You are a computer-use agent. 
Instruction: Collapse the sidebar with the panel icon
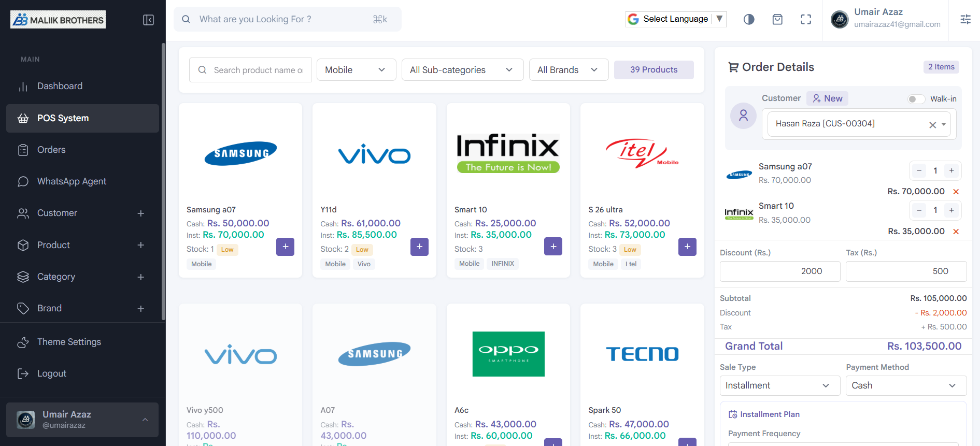[x=148, y=20]
